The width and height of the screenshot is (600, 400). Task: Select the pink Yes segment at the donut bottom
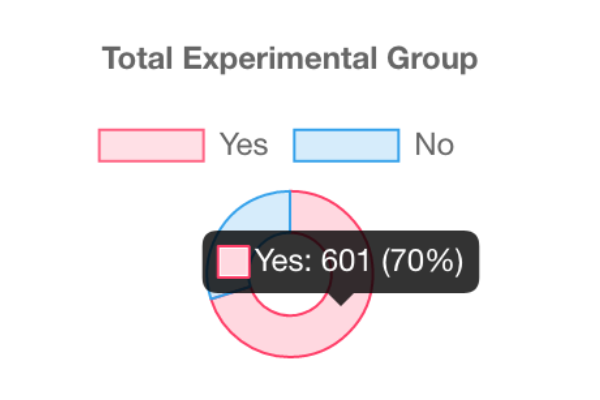click(x=290, y=338)
